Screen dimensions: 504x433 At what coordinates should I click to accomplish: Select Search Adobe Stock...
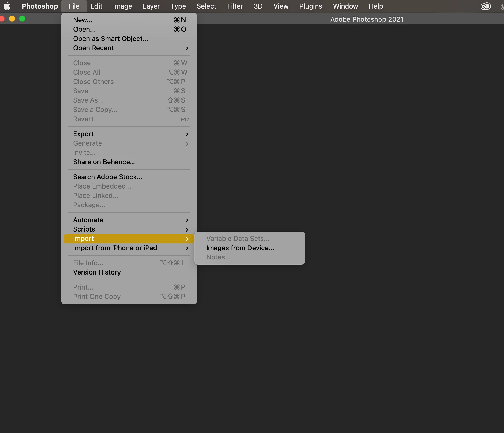[x=108, y=177]
